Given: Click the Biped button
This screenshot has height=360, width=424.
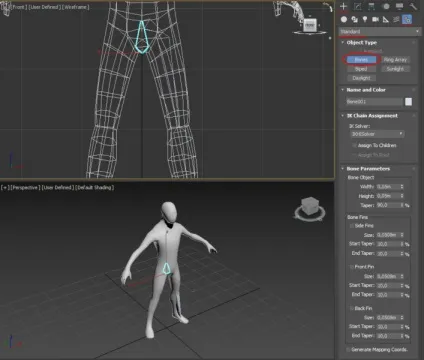Looking at the screenshot, I should coord(361,69).
